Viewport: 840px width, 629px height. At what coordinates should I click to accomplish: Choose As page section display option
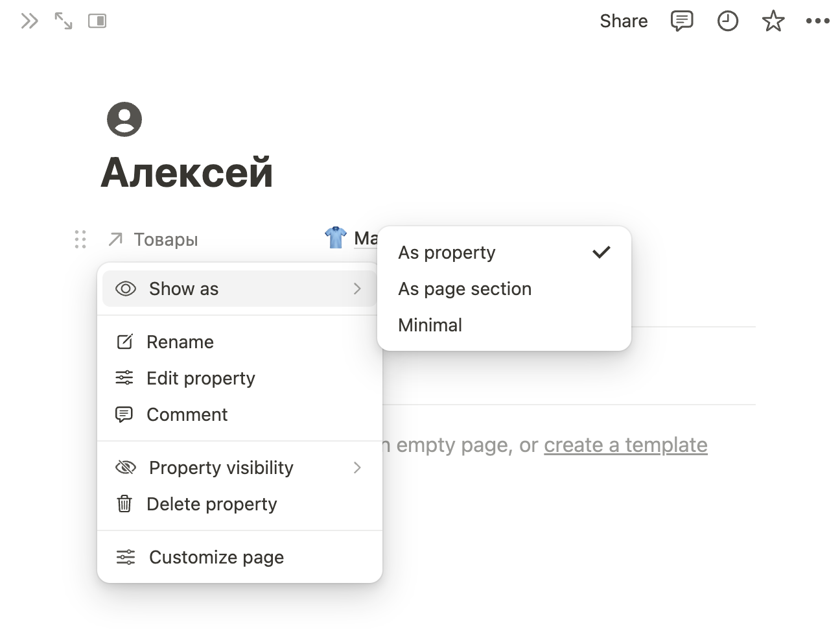(x=465, y=289)
